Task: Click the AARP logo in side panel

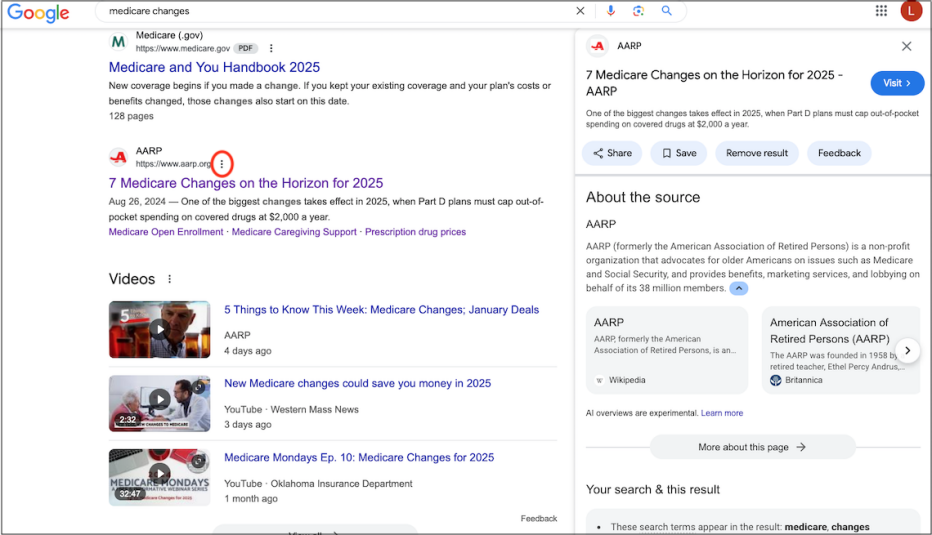Action: click(597, 46)
